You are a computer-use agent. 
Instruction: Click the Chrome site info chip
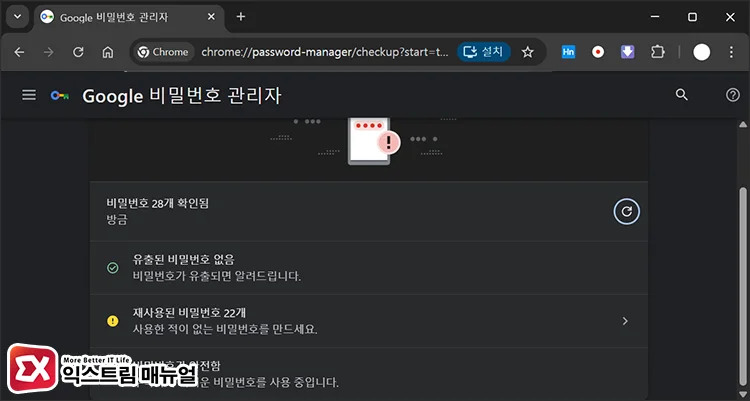pos(164,52)
